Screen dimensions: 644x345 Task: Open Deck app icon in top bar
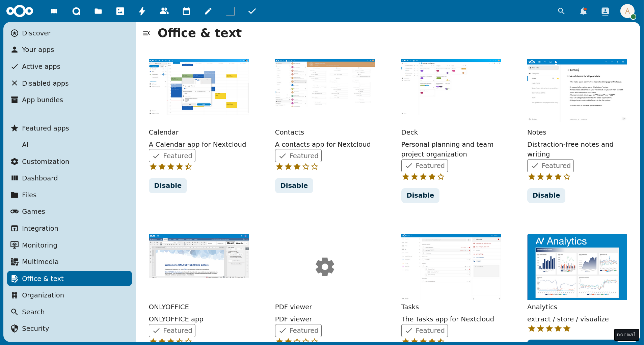(230, 11)
